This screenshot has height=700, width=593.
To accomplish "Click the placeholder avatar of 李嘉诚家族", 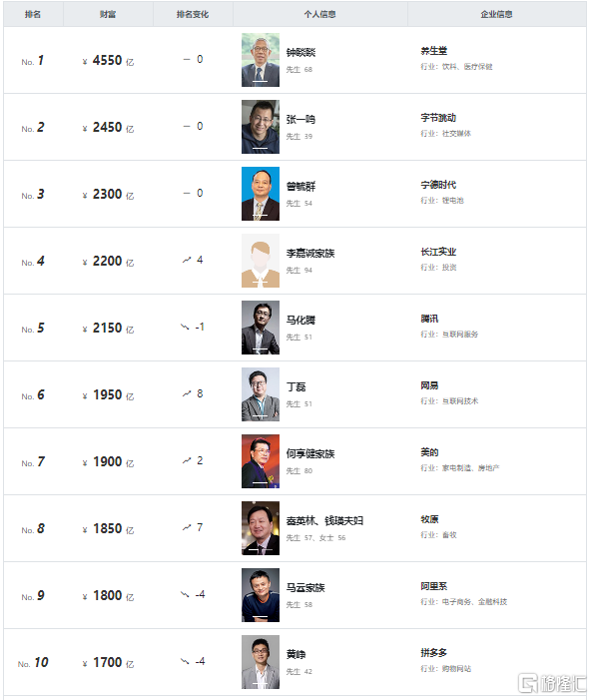I will [x=261, y=261].
